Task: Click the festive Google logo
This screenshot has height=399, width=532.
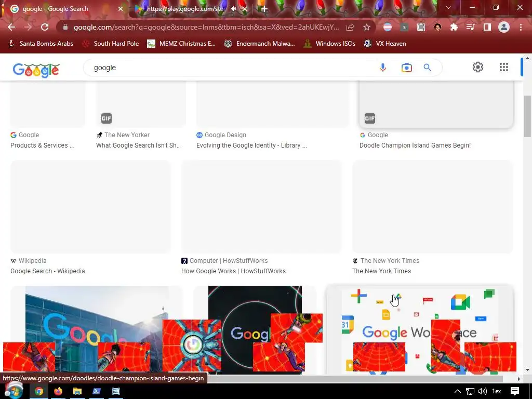Action: point(36,70)
